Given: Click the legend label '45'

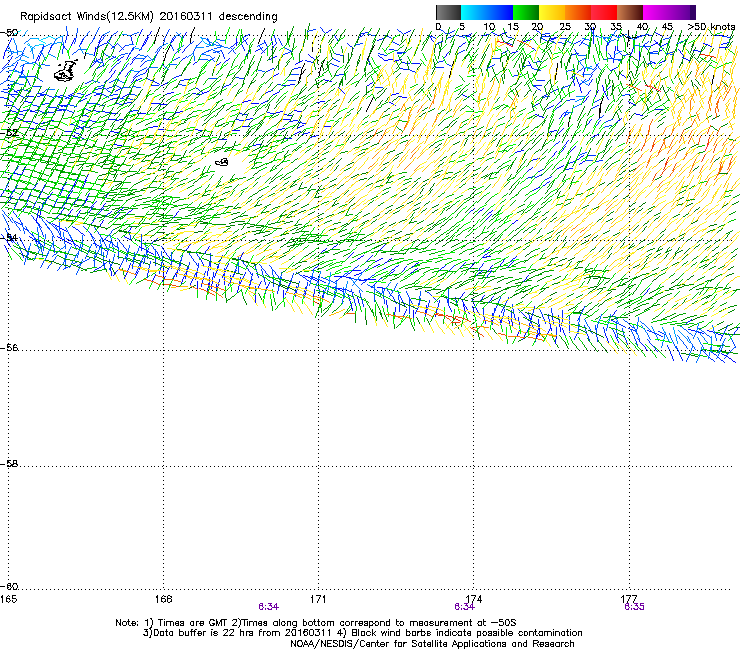Looking at the screenshot, I should 667,27.
